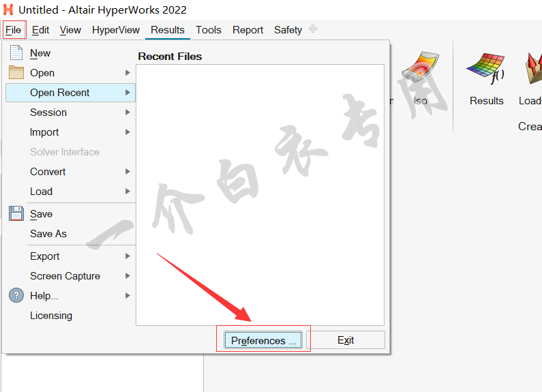Click the partially visible Load ribbon icon

(533, 68)
